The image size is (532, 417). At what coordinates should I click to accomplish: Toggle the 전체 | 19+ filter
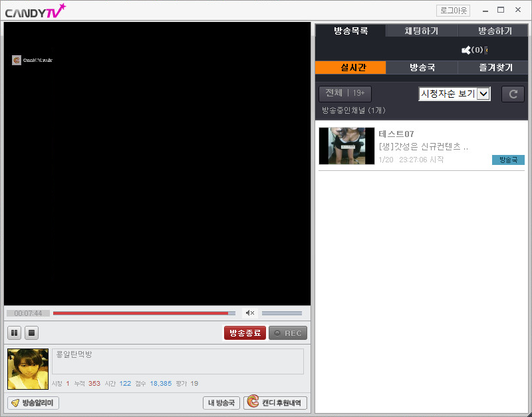[345, 94]
